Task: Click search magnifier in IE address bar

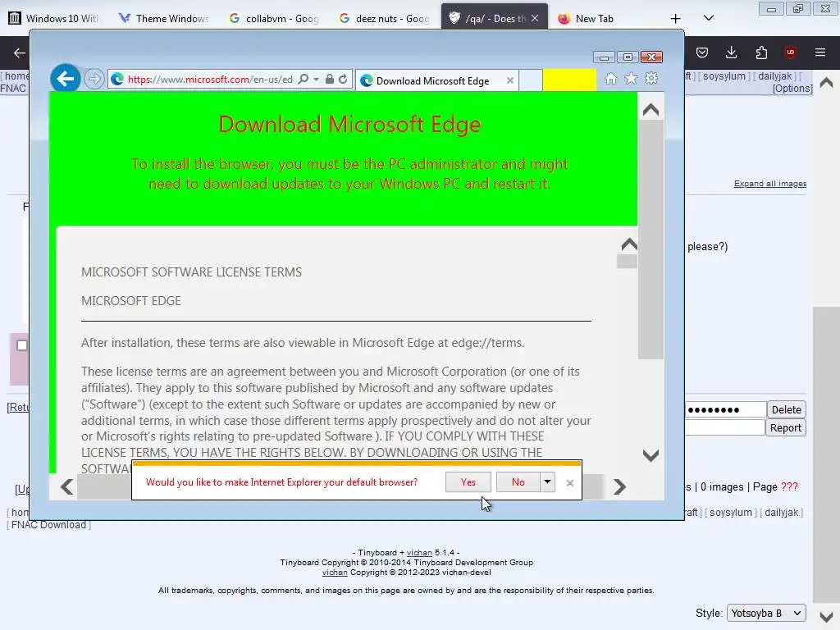Action: click(x=304, y=80)
